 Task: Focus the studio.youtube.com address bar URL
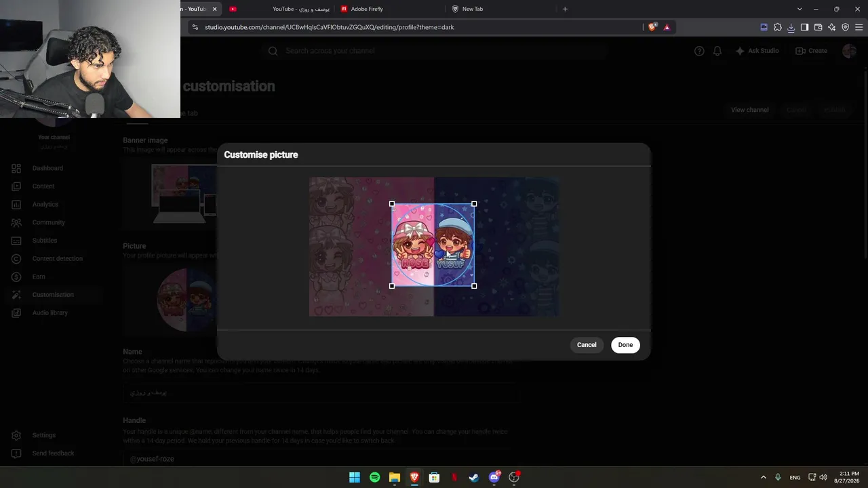[x=330, y=27]
